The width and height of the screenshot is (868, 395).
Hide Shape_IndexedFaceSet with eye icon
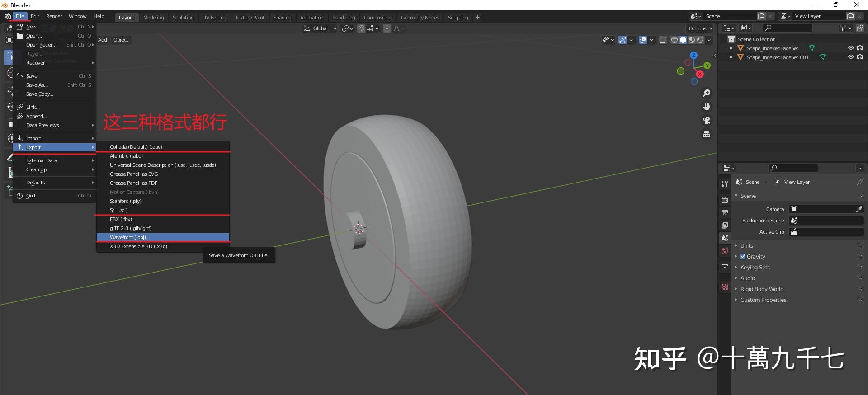[850, 48]
